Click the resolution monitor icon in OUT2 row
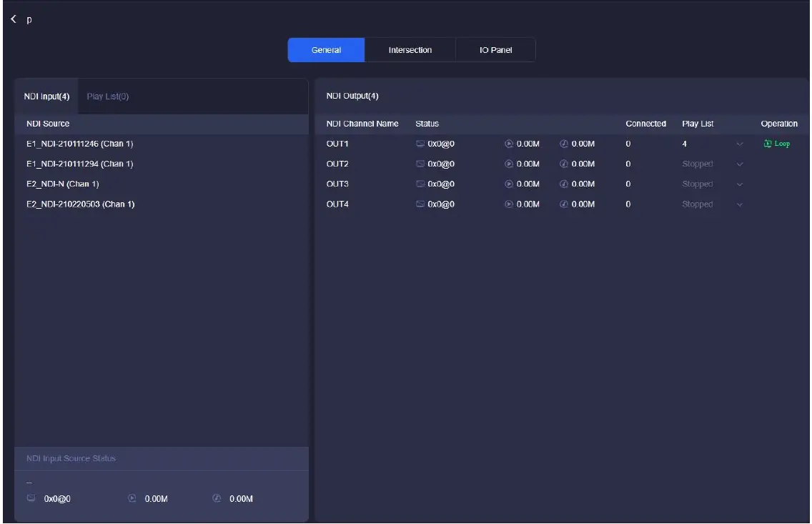 coord(420,164)
